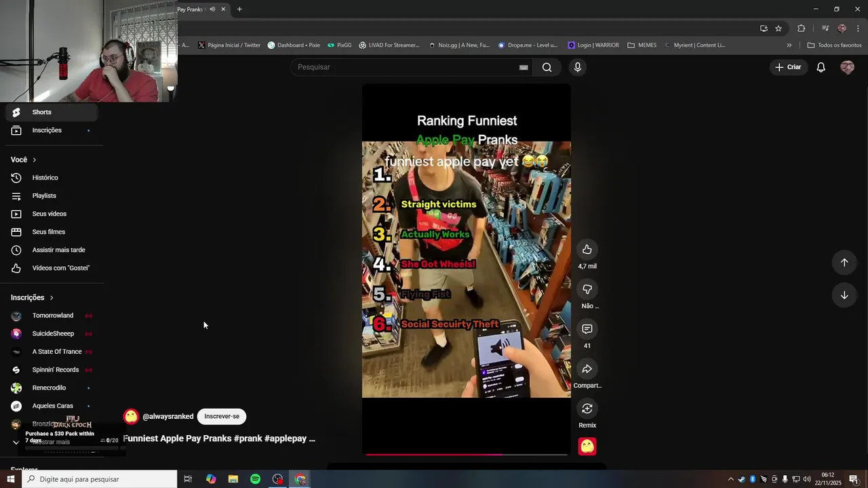Image resolution: width=868 pixels, height=488 pixels.
Task: Open Aqueles Caras channel
Action: point(52,406)
